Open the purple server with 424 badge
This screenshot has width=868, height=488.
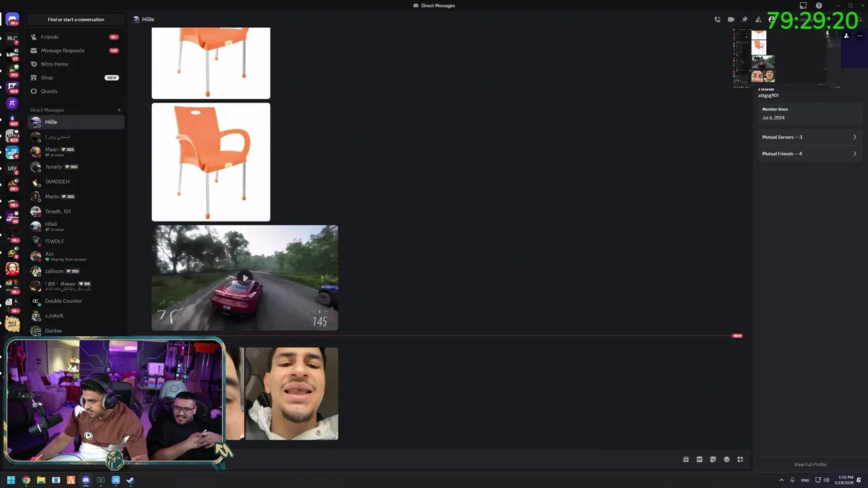pyautogui.click(x=12, y=87)
